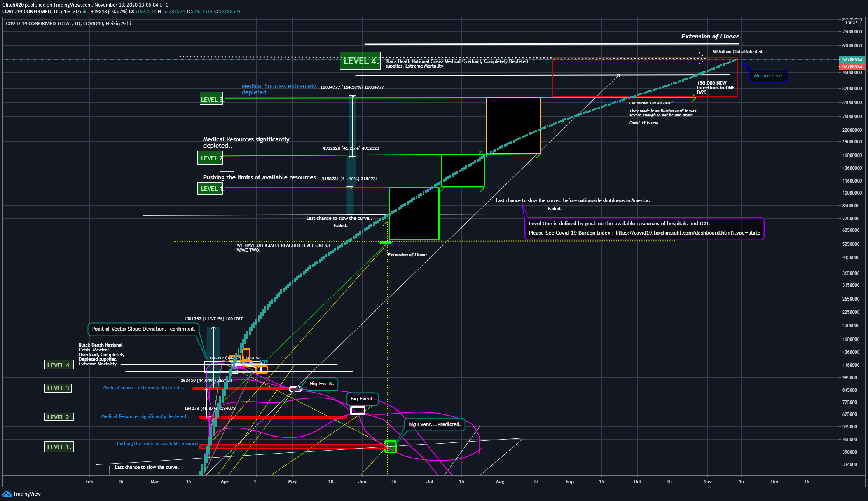The width and height of the screenshot is (868, 501).
Task: Click the TradingView logo in the footer
Action: 21,494
